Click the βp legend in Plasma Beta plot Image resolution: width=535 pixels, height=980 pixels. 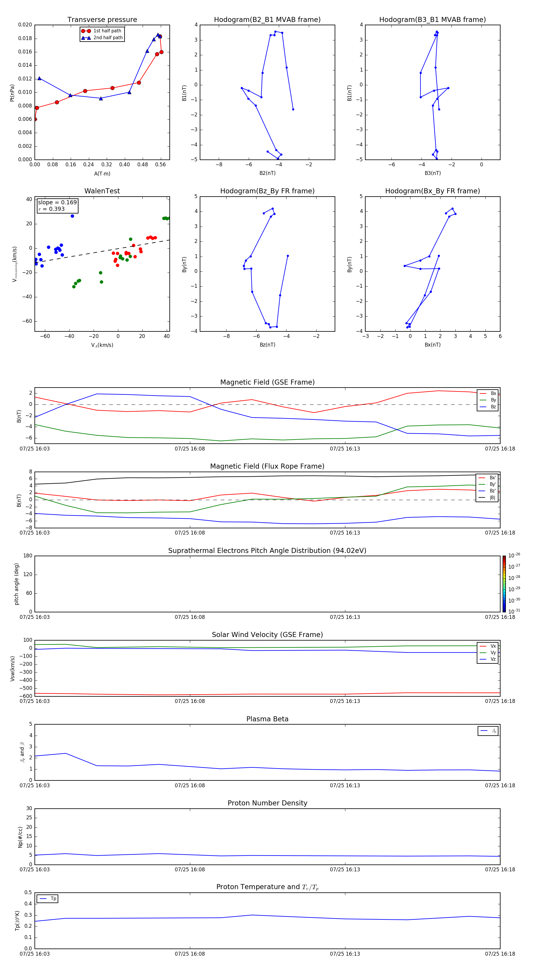pyautogui.click(x=488, y=731)
